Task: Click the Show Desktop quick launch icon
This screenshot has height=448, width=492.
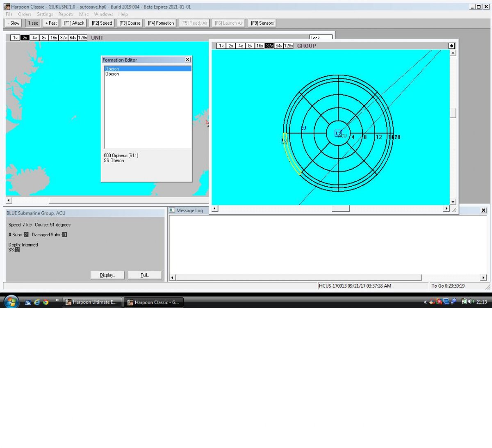Action: [x=28, y=302]
